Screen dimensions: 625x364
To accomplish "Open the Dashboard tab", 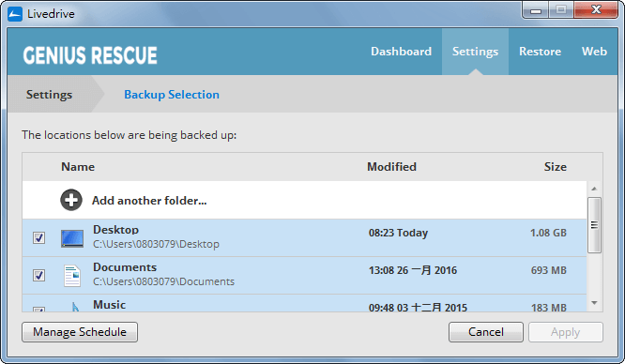I will tap(401, 52).
